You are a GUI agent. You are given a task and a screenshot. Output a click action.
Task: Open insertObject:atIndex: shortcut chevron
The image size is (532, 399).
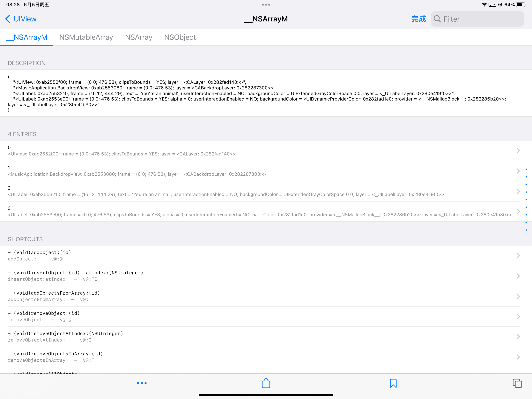click(x=518, y=276)
